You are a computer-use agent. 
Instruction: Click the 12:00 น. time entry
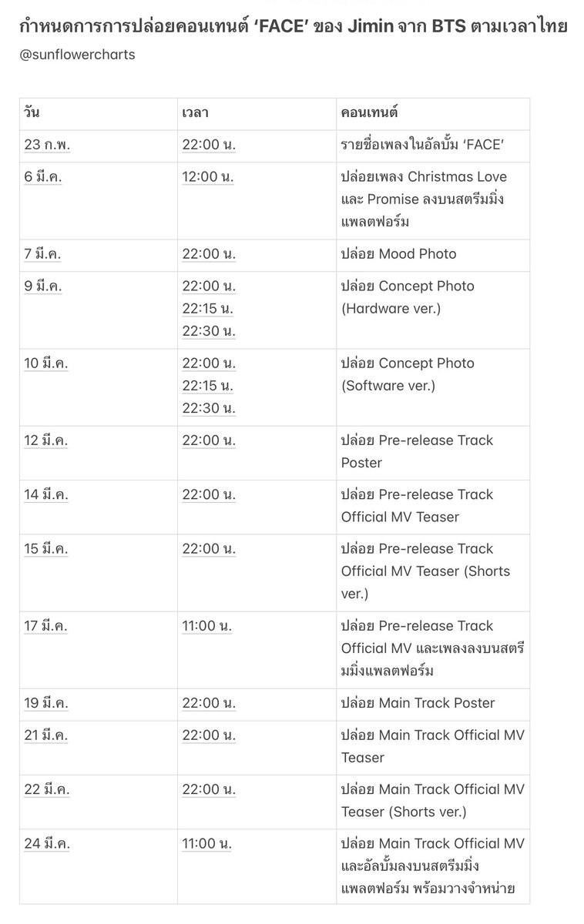208,177
